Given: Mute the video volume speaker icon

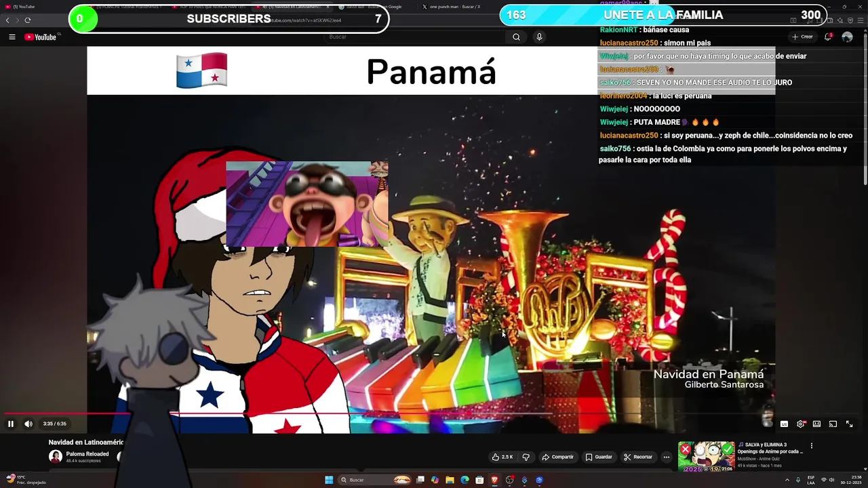Looking at the screenshot, I should (28, 424).
